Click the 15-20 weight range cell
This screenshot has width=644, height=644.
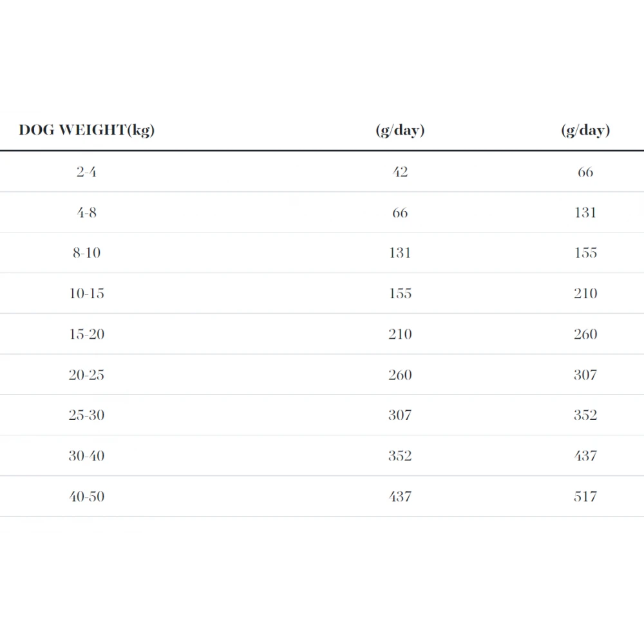(x=86, y=334)
